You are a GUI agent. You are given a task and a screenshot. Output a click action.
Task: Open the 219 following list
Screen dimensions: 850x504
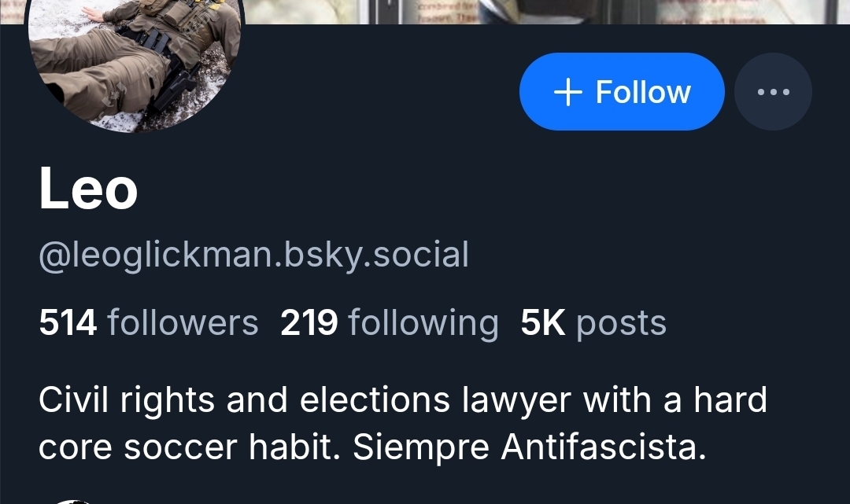390,322
